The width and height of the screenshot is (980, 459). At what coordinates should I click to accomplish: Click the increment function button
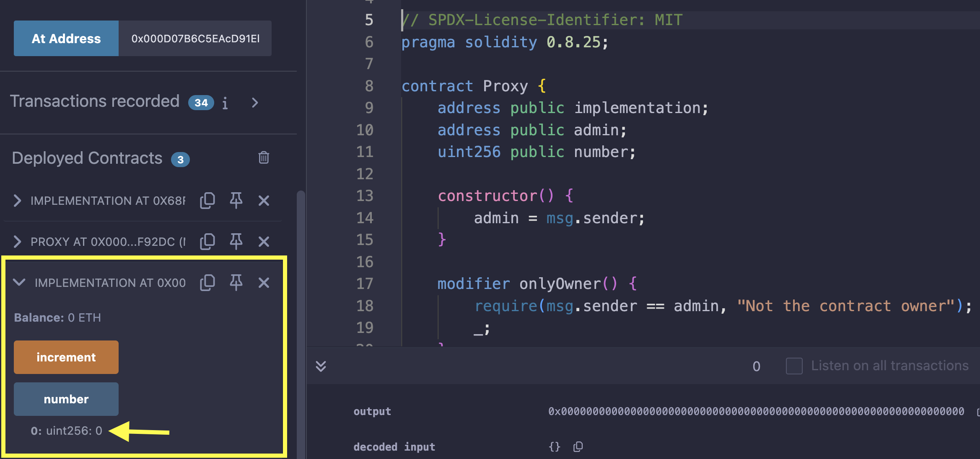[x=66, y=357]
